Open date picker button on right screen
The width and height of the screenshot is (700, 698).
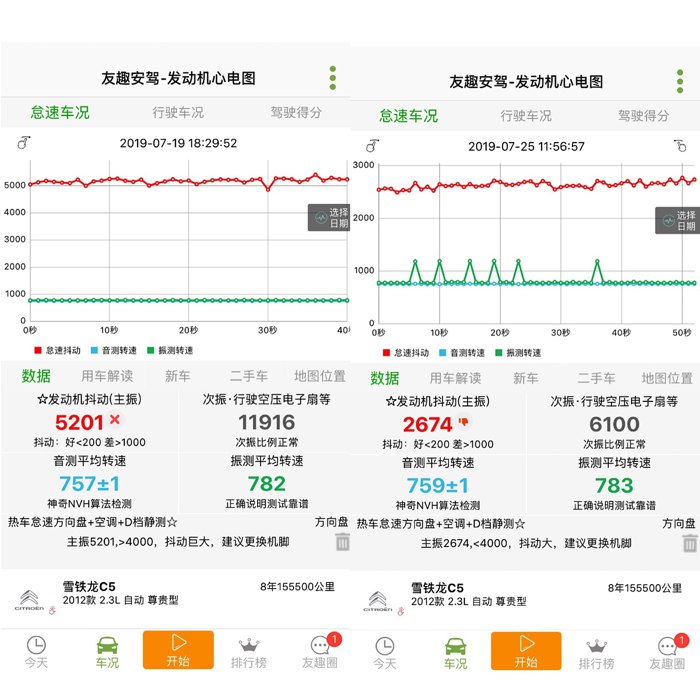[x=677, y=220]
